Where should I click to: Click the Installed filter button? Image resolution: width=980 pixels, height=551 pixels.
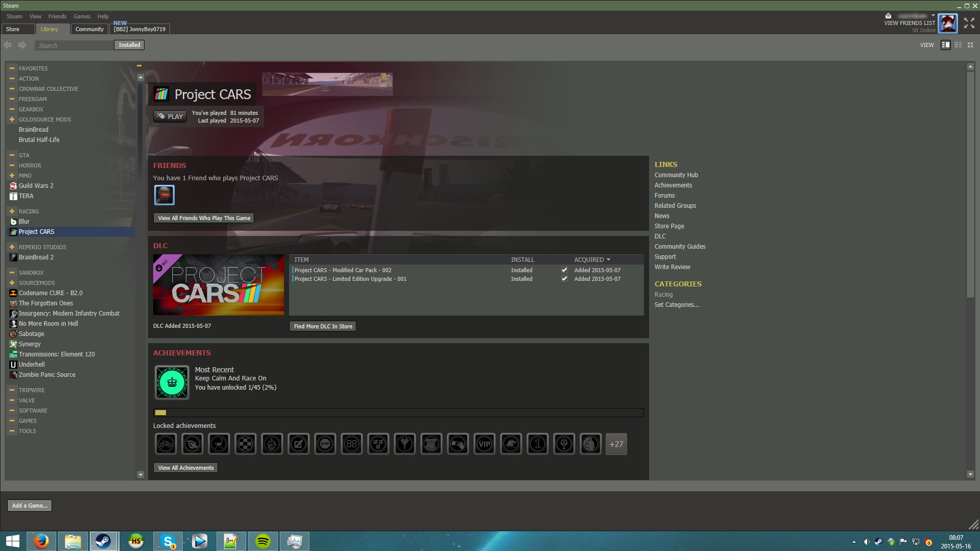[x=129, y=45]
